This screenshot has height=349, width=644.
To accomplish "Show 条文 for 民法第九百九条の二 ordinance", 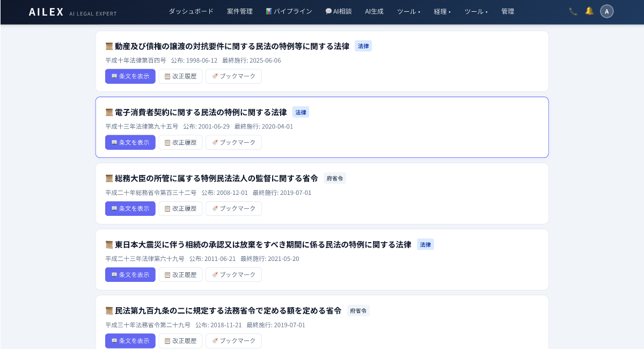I will pos(130,340).
